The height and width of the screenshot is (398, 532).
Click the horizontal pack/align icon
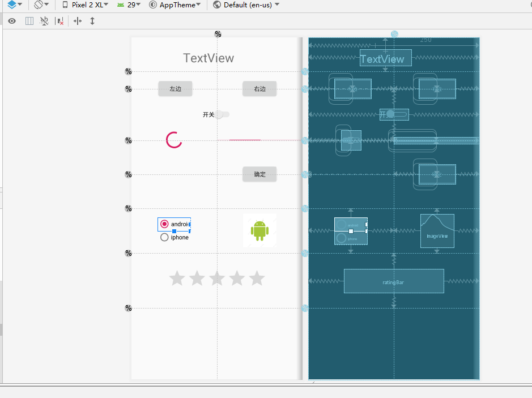click(78, 21)
